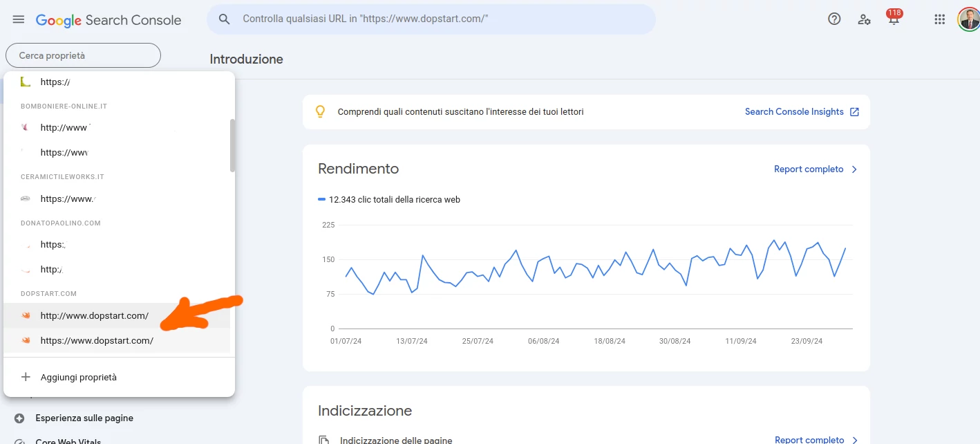980x444 pixels.
Task: Click favicon of the ceramictileworks.it property
Action: [x=26, y=199]
